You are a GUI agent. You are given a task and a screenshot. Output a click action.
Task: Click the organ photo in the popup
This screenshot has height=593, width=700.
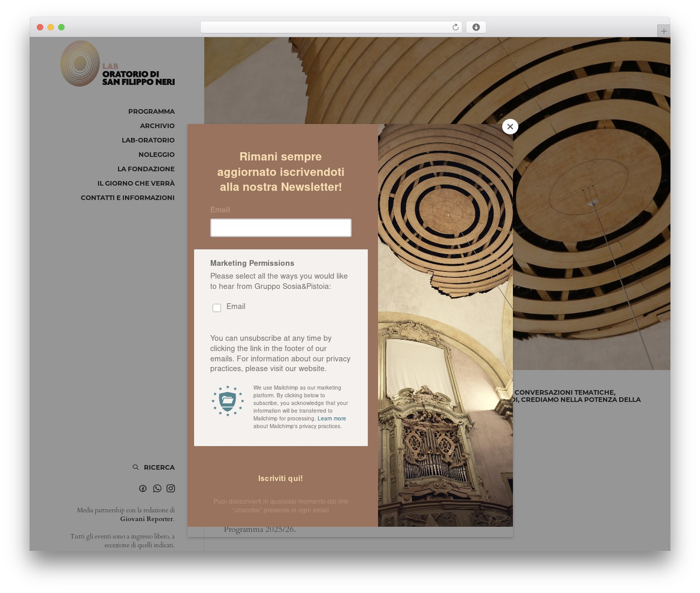pos(445,325)
